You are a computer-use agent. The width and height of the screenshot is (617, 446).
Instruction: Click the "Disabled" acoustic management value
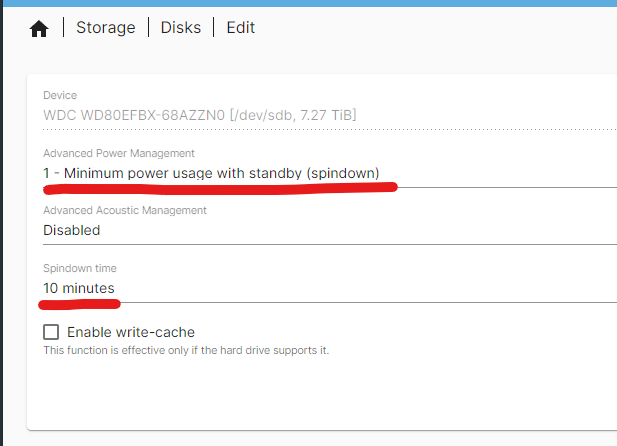pos(72,230)
